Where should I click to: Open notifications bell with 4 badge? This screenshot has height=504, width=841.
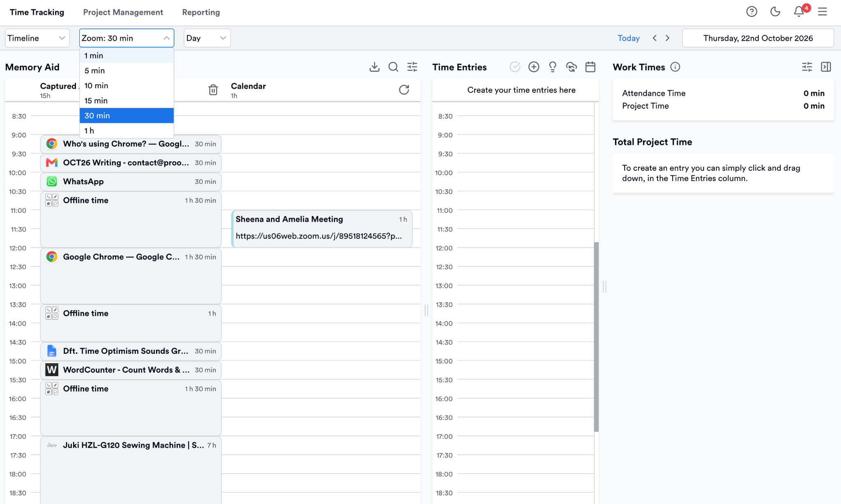[799, 11]
